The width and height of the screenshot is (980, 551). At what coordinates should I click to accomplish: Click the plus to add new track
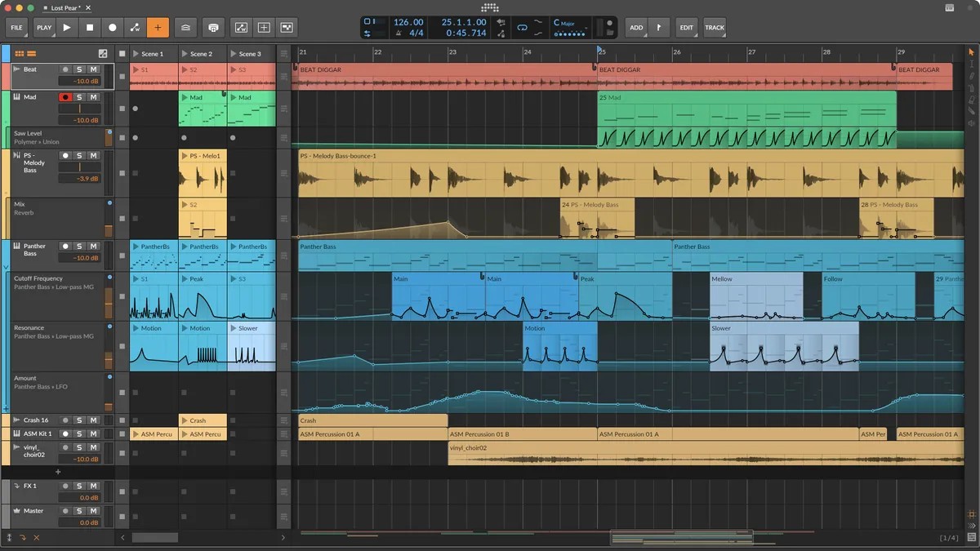57,472
